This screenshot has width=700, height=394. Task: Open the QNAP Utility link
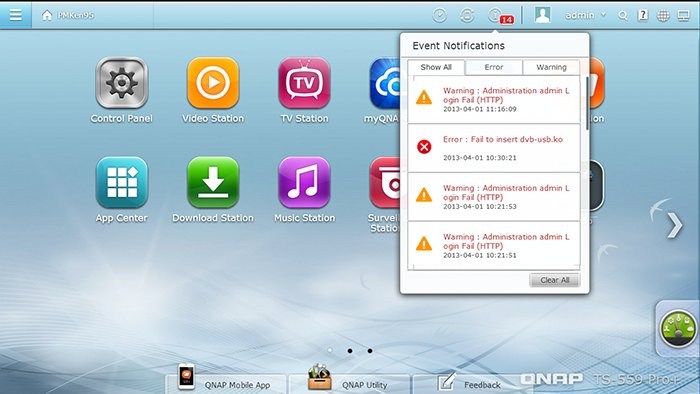[349, 383]
